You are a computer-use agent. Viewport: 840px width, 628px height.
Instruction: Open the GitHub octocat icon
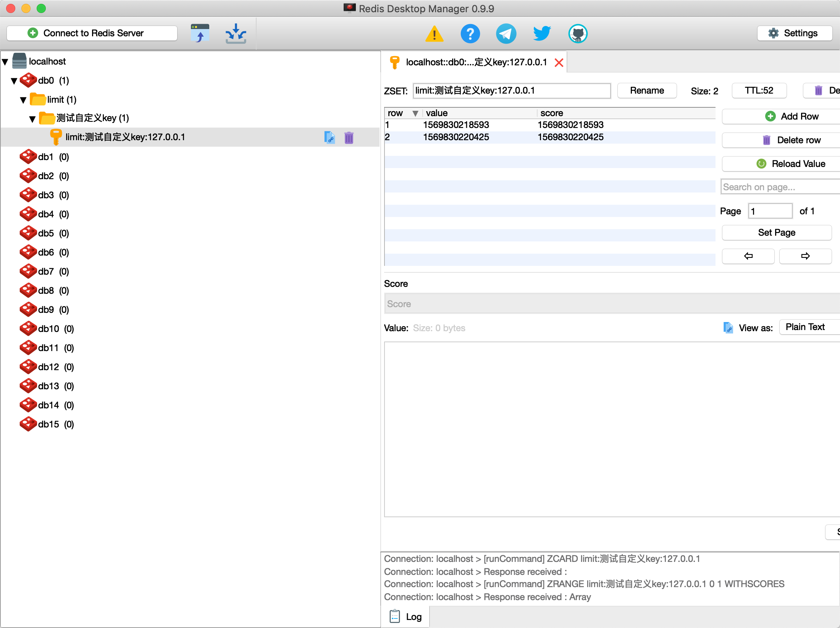coord(578,34)
